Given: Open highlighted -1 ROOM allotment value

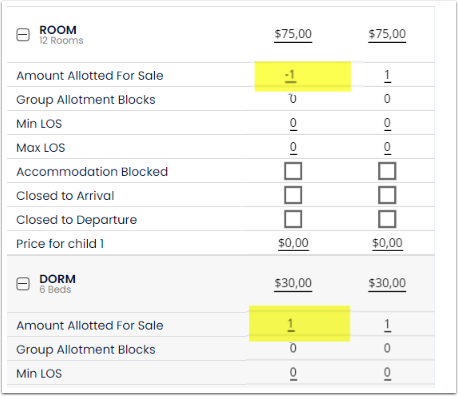Looking at the screenshot, I should [290, 76].
